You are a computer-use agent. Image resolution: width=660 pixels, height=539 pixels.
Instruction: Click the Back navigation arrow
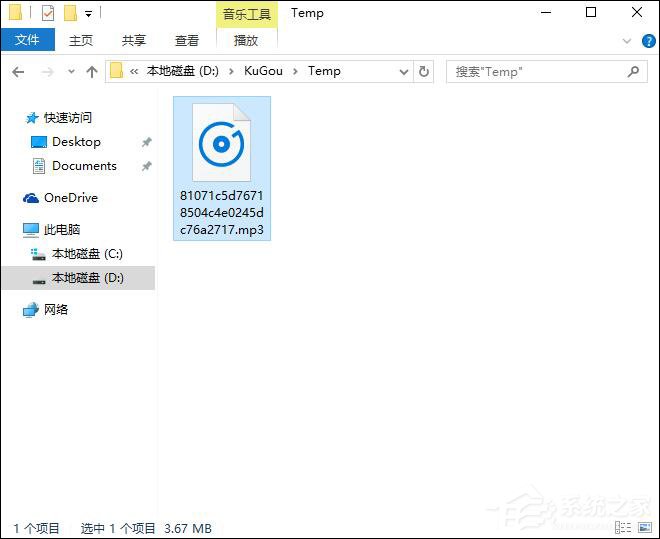pyautogui.click(x=18, y=72)
